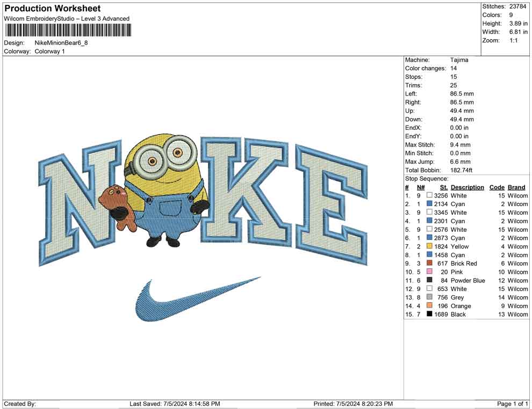This screenshot has height=409, width=532.
Task: Click the Pink color swatch
Action: pos(429,272)
